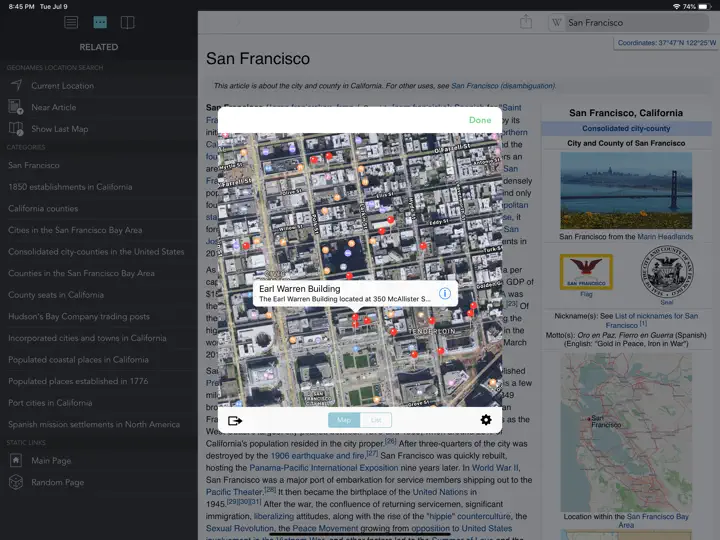
Task: Tap the Near Article row label
Action: pos(54,107)
